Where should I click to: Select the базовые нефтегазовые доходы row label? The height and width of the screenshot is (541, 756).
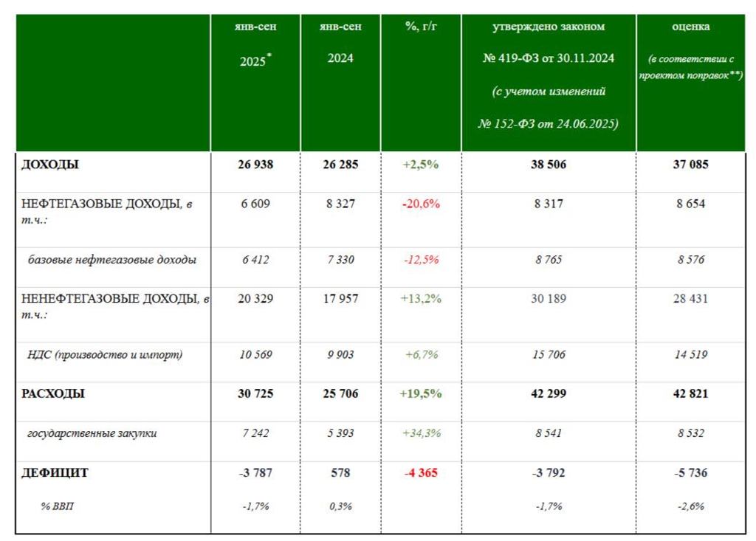coord(112,260)
